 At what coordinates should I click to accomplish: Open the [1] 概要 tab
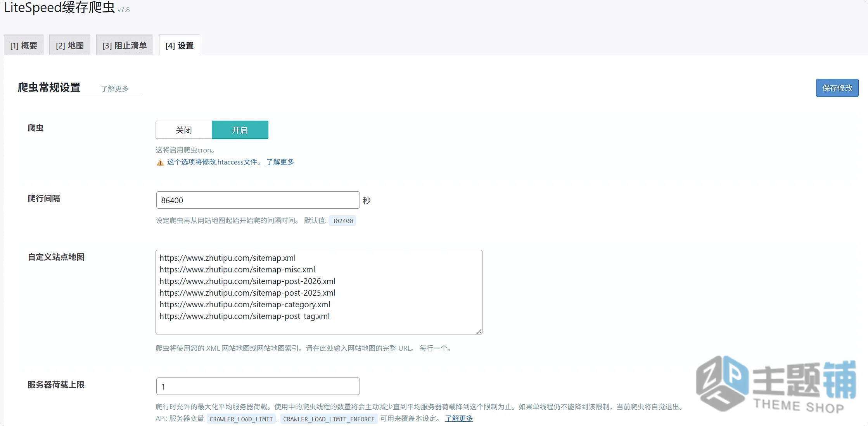[24, 45]
